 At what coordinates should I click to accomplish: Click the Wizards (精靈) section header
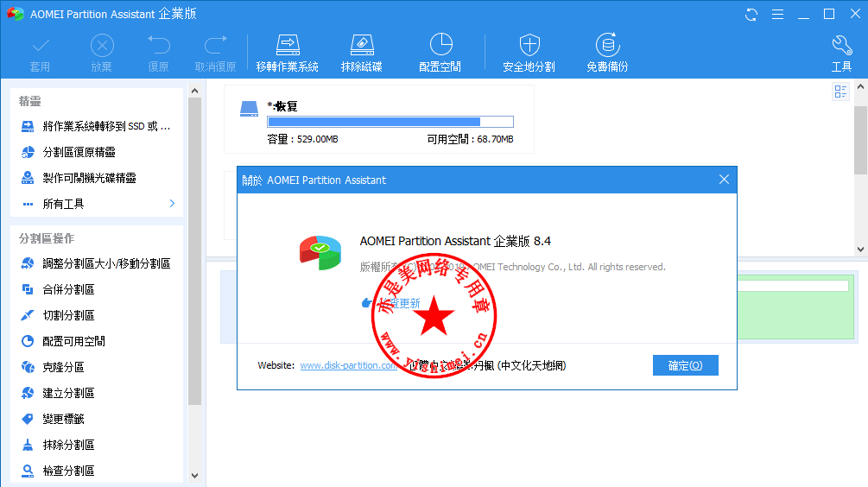click(30, 101)
